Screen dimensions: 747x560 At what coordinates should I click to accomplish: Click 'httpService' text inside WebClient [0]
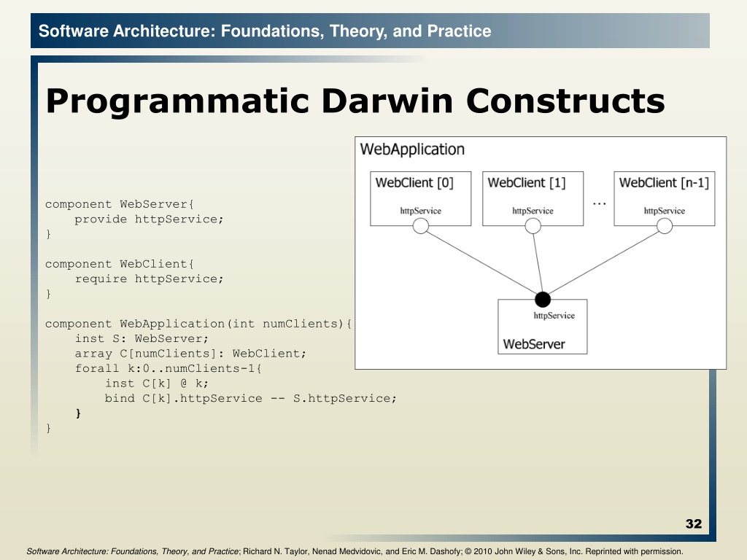coord(421,211)
